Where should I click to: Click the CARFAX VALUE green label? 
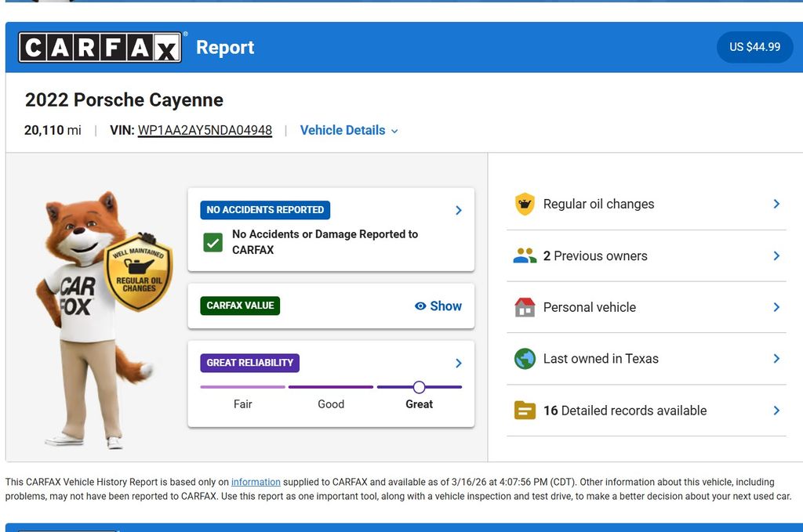point(240,306)
